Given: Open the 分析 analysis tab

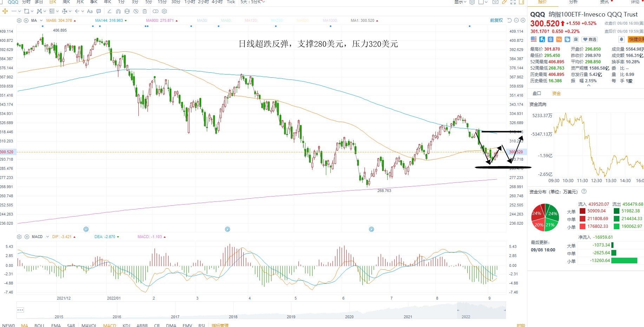Looking at the screenshot, I should coord(573,2).
